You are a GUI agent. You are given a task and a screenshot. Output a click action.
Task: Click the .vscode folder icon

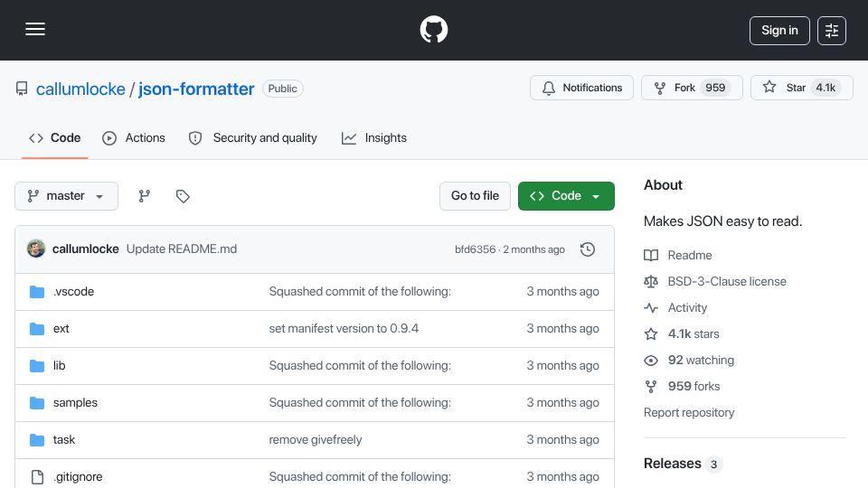coord(37,292)
